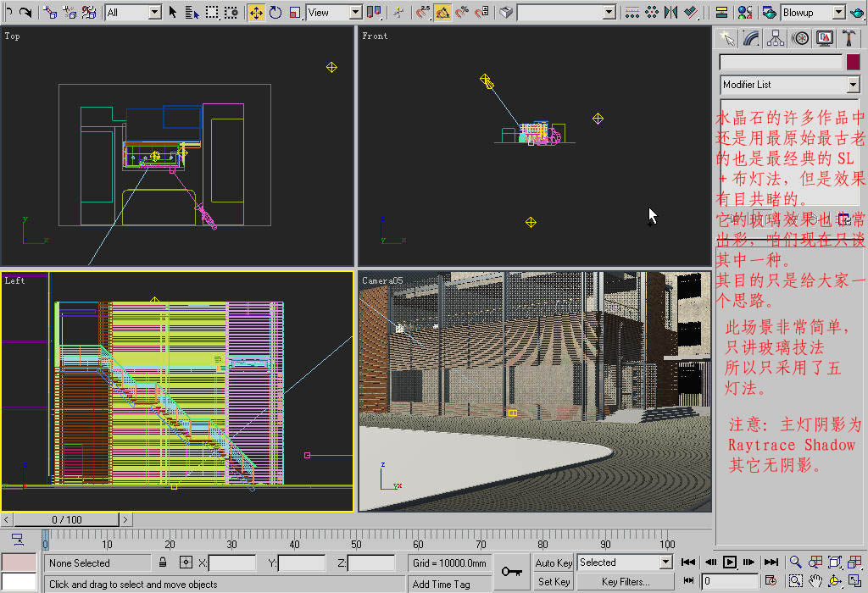Toggle Absolute/Offset transform type-in mode
The width and height of the screenshot is (868, 593).
click(186, 563)
